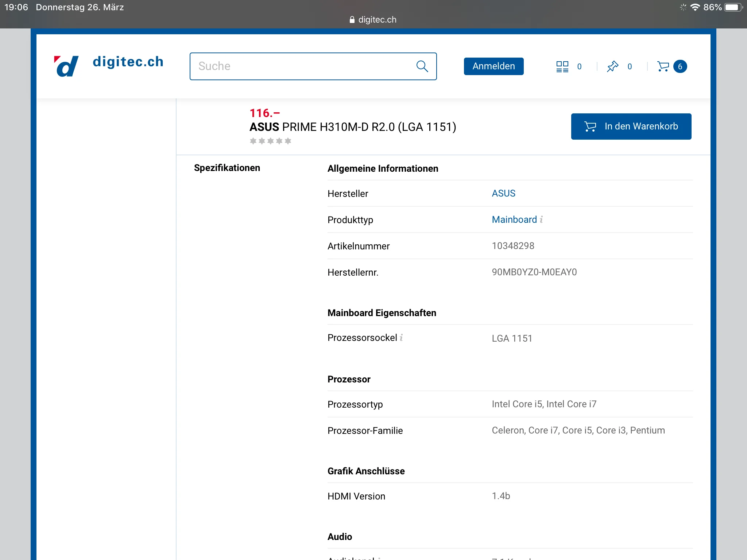Open the product comparison list icon
This screenshot has width=747, height=560.
pyautogui.click(x=562, y=66)
